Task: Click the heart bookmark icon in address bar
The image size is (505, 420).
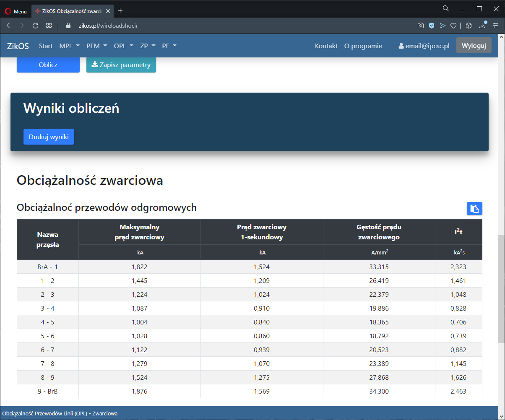Action: pos(453,26)
